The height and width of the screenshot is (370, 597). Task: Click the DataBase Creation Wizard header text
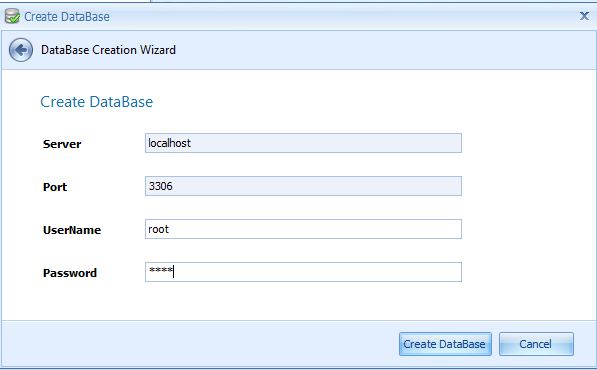click(108, 50)
